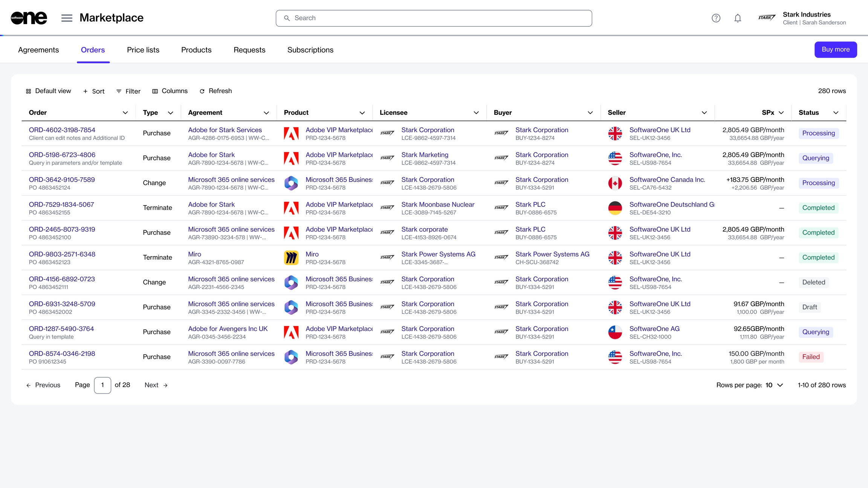Go to the Next page

(156, 385)
